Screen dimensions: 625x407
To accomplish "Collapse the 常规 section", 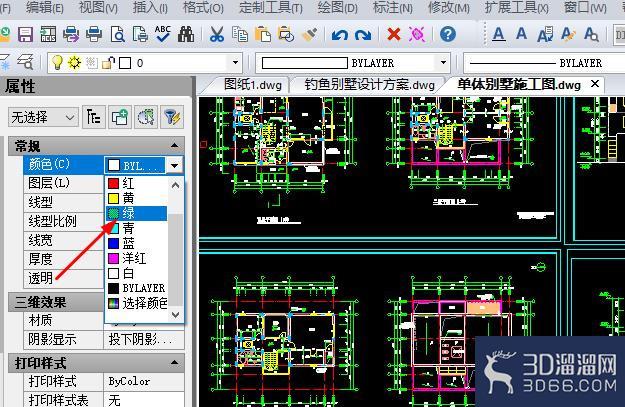I will click(174, 146).
